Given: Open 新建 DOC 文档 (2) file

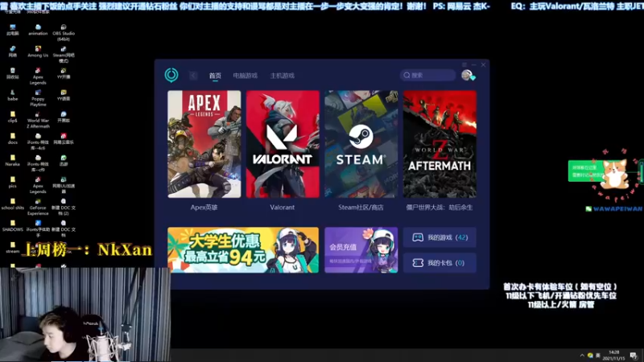Looking at the screenshot, I should (x=64, y=207).
